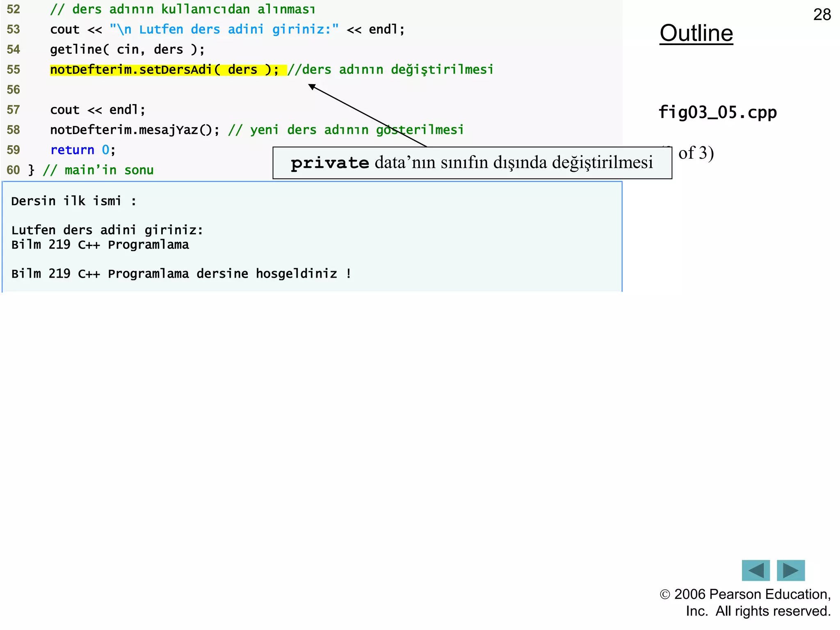Image resolution: width=840 pixels, height=630 pixels.
Task: Click the underlined Outline heading
Action: 696,33
